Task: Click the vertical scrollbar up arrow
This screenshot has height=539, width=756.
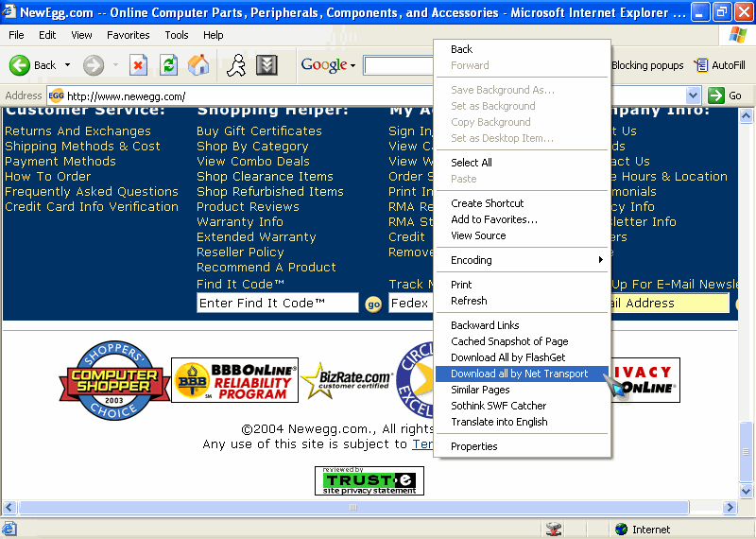Action: click(746, 115)
